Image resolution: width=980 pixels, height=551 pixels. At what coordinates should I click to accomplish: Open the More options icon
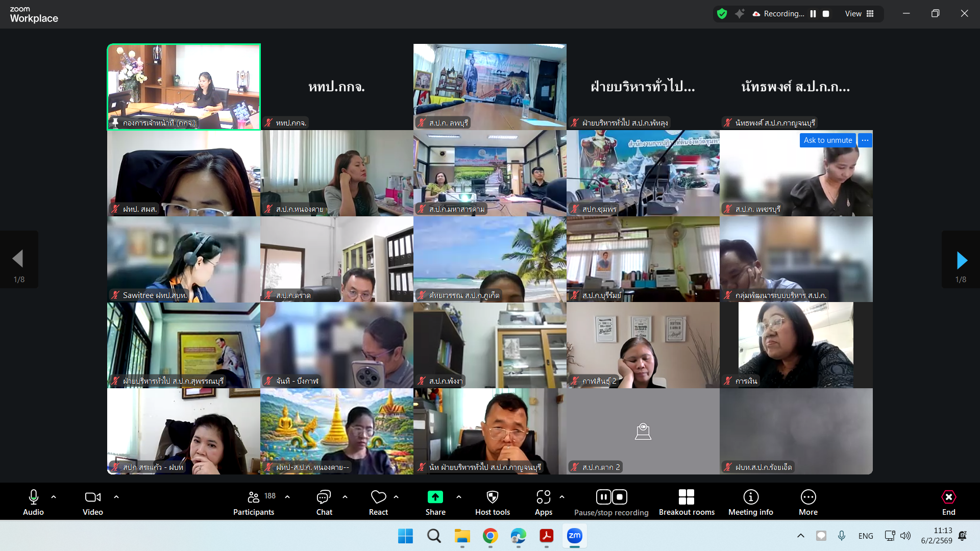[x=808, y=497]
